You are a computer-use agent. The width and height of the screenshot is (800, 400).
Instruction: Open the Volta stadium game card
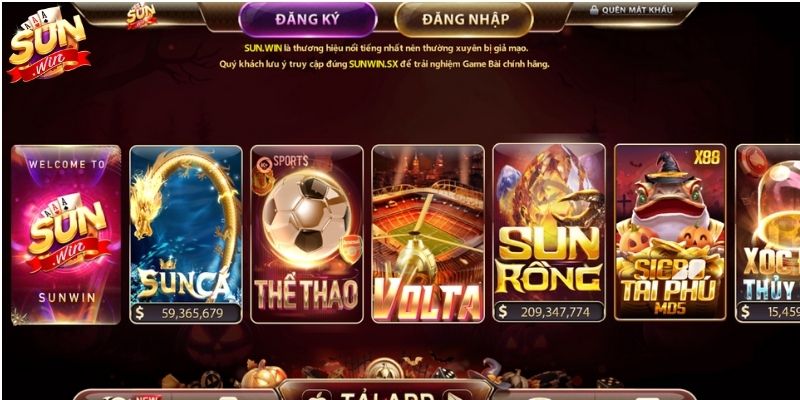pos(428,234)
